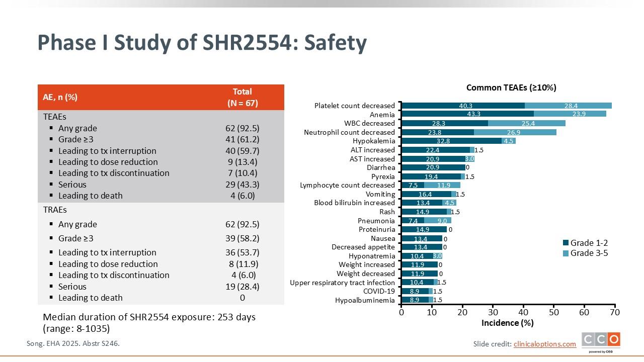The width and height of the screenshot is (644, 362).
Task: Select the 'Neutrophil count decreased' axis label
Action: 349,132
